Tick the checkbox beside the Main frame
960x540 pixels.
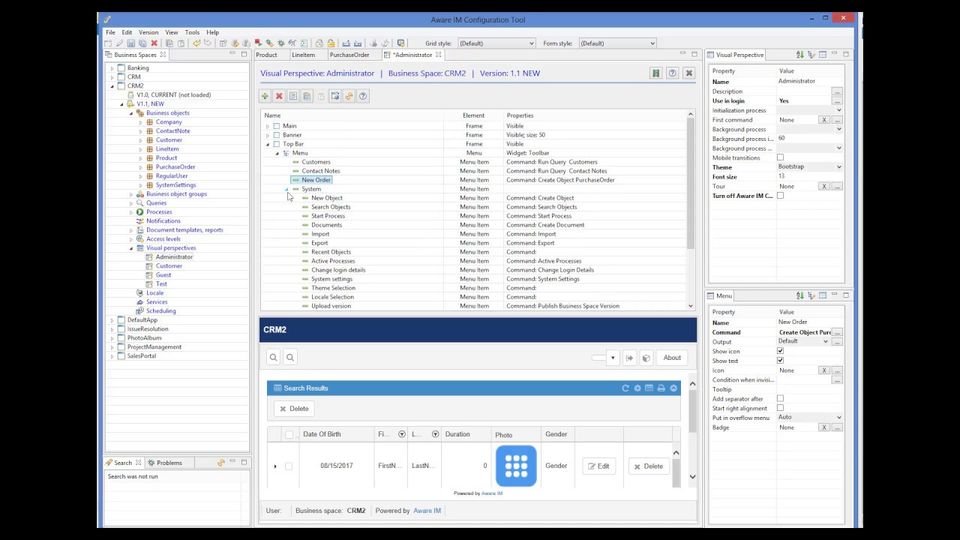tap(277, 126)
